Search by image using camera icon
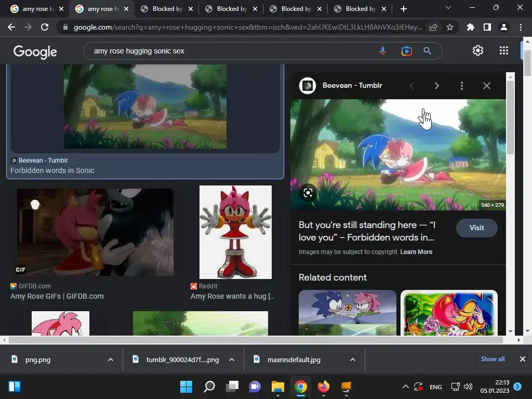Image resolution: width=532 pixels, height=399 pixels. click(406, 51)
